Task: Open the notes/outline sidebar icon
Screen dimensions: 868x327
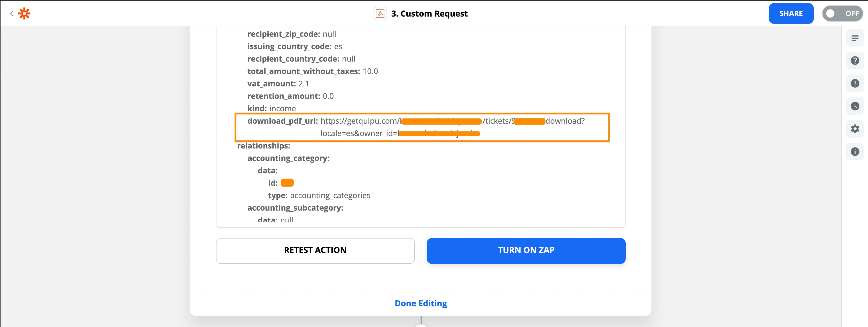Action: 855,38
